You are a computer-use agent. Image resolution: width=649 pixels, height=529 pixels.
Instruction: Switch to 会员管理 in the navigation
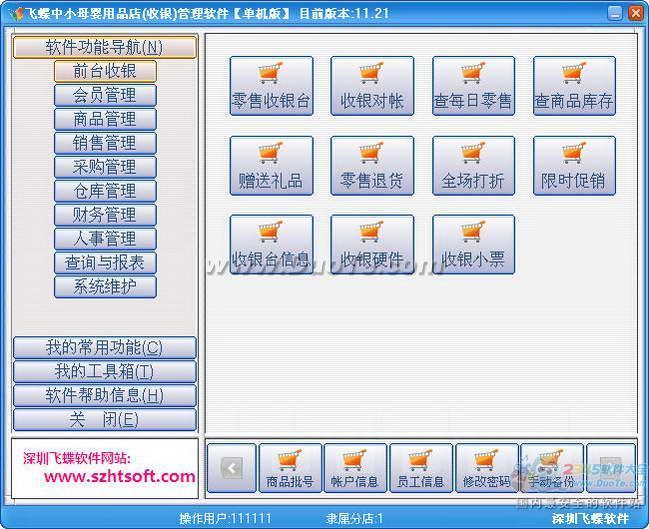(x=105, y=95)
